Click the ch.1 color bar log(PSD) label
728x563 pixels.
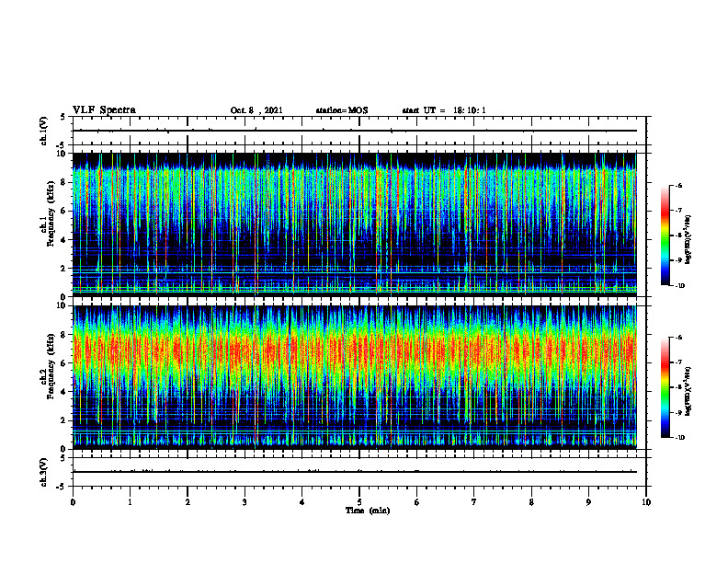coord(688,239)
